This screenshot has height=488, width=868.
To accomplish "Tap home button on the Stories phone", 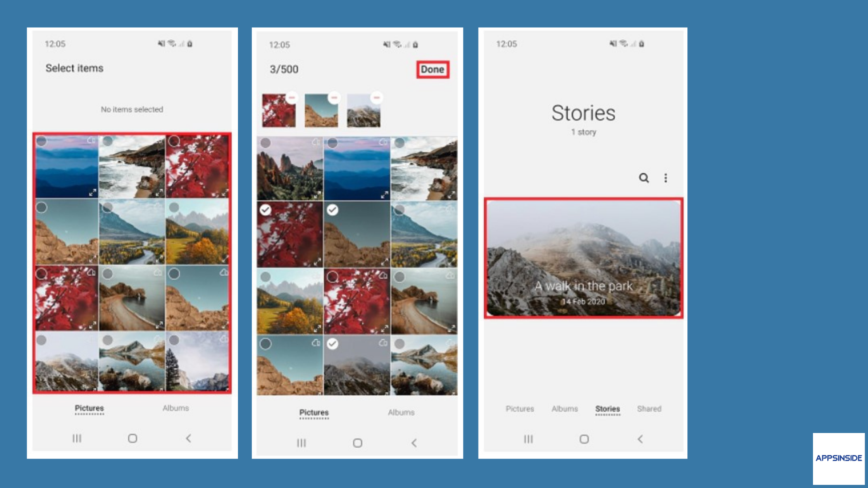I will [x=584, y=439].
